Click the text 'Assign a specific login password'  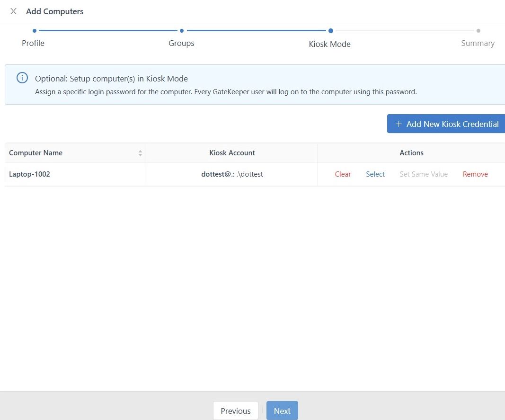(85, 92)
